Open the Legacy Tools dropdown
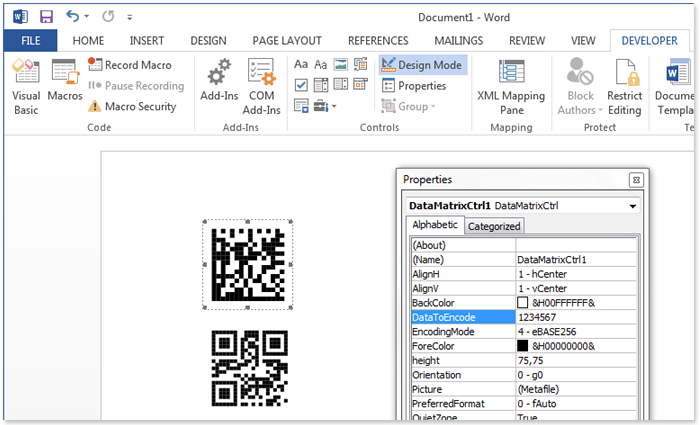Viewport: 700px width, 425px height. [x=325, y=106]
